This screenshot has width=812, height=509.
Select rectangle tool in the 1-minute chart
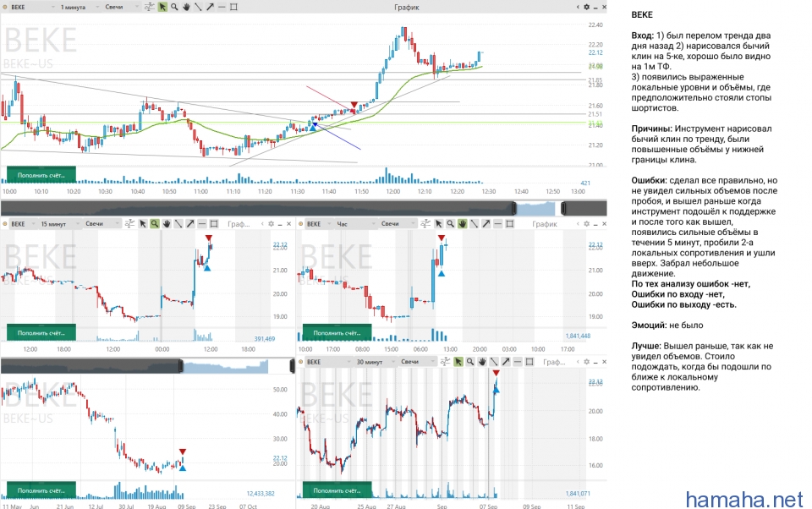click(233, 8)
